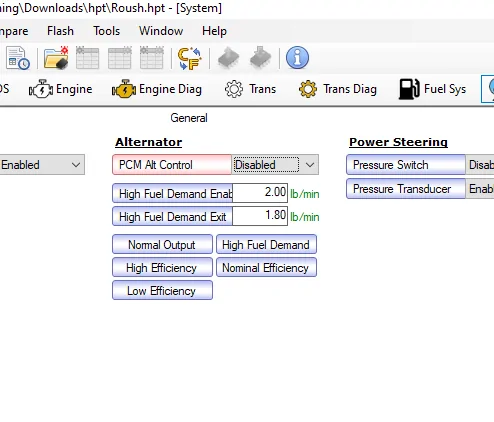Image resolution: width=494 pixels, height=422 pixels.
Task: Open the folder with chip icon
Action: 56,58
